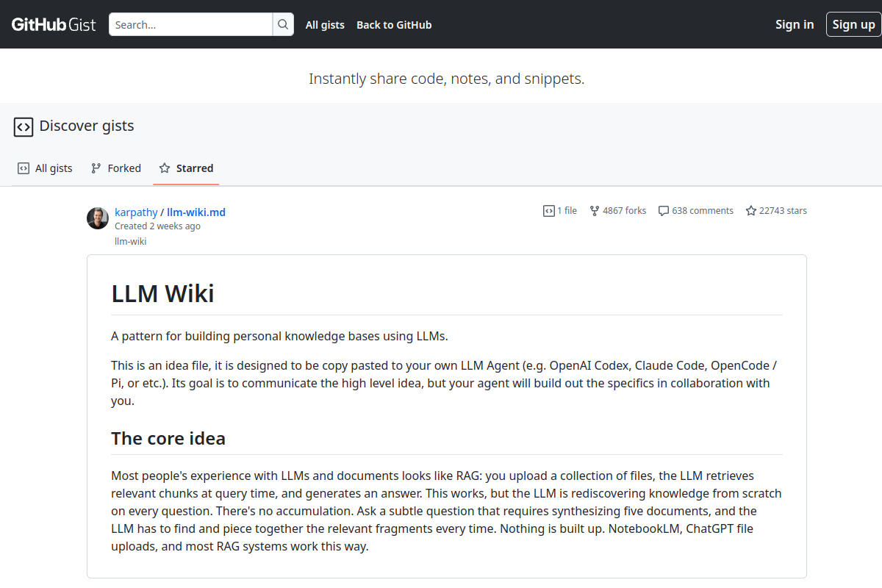Screen dimensions: 882x588
Task: Go Back to GitHub
Action: pyautogui.click(x=394, y=25)
